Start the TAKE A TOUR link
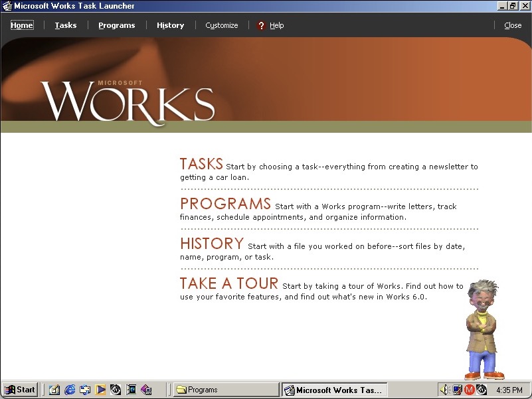 pos(228,283)
